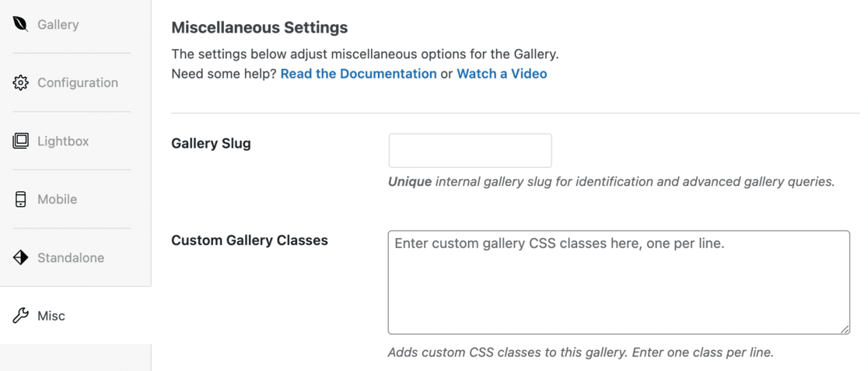Follow the Watch a Video link
The image size is (868, 371).
point(502,74)
